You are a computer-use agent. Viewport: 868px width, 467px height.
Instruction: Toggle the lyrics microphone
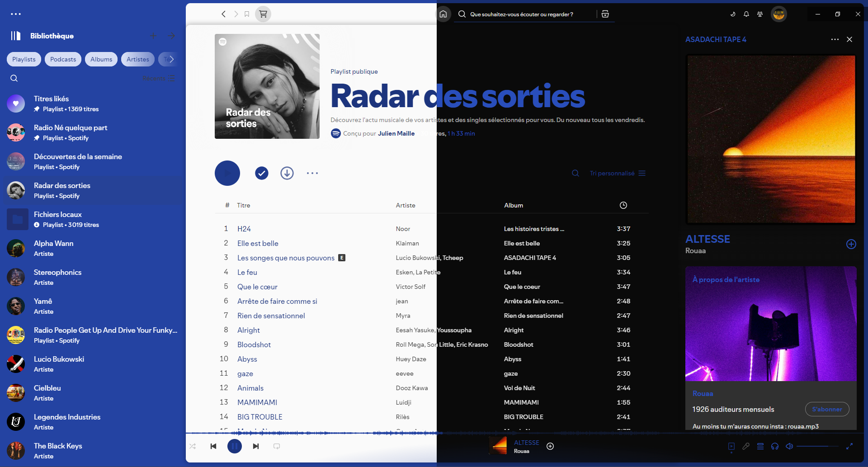point(746,446)
